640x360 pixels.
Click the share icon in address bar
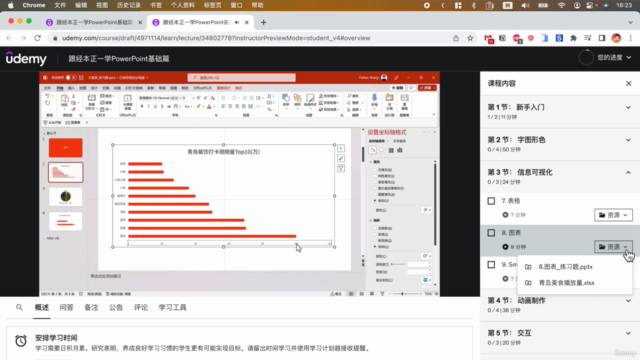[x=456, y=38]
